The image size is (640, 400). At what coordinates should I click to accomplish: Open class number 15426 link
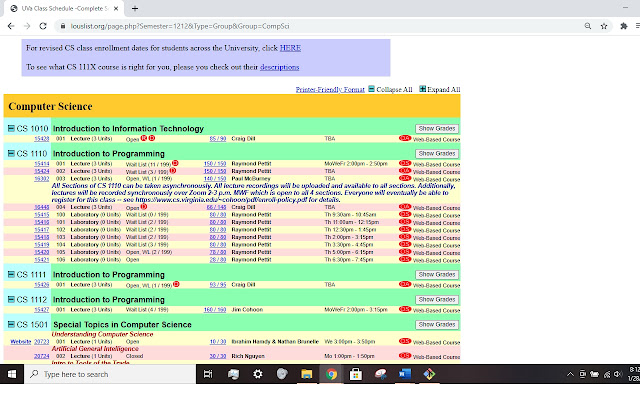pos(42,285)
